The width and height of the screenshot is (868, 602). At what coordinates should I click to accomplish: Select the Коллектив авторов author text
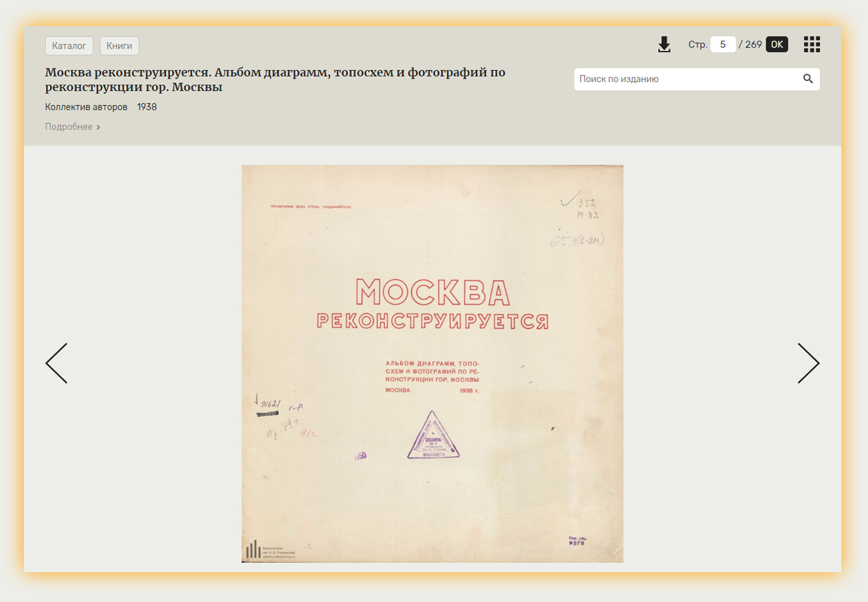pyautogui.click(x=86, y=107)
